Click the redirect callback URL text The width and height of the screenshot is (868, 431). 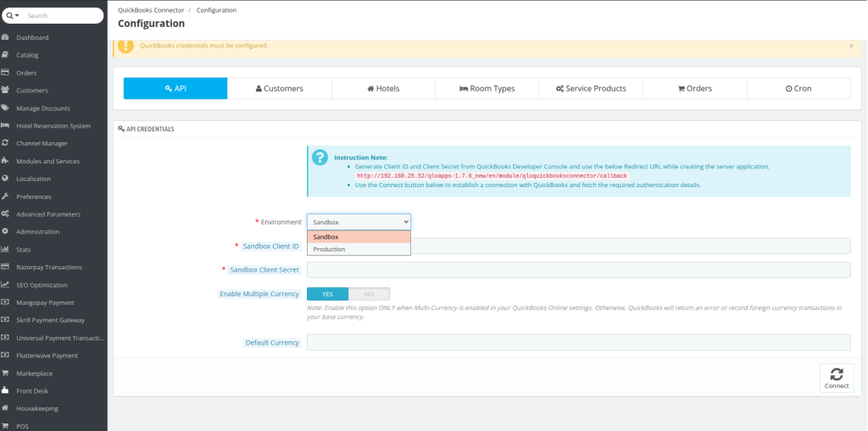[492, 175]
